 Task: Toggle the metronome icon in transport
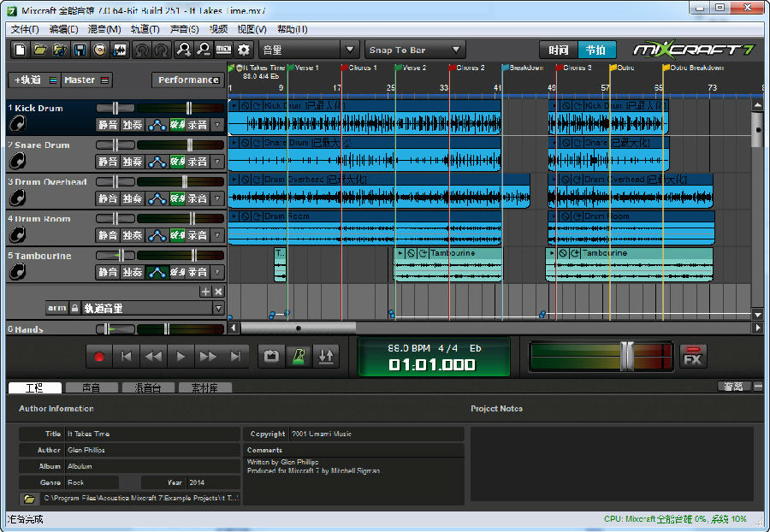[299, 357]
